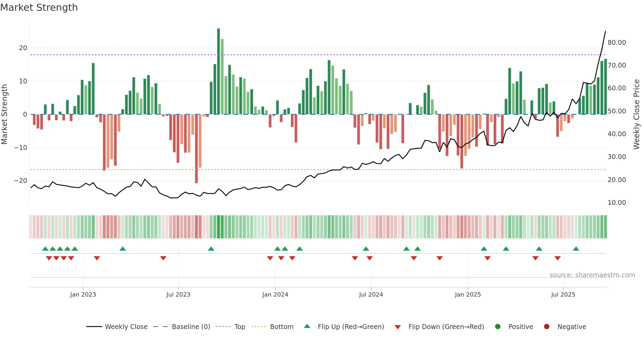Click the tallest green bar above the Top line
The image size is (644, 362).
(218, 71)
